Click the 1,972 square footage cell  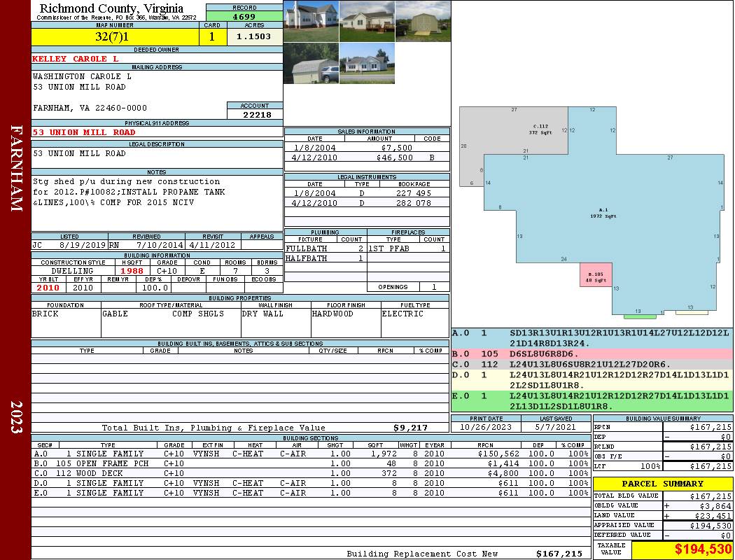(x=384, y=454)
